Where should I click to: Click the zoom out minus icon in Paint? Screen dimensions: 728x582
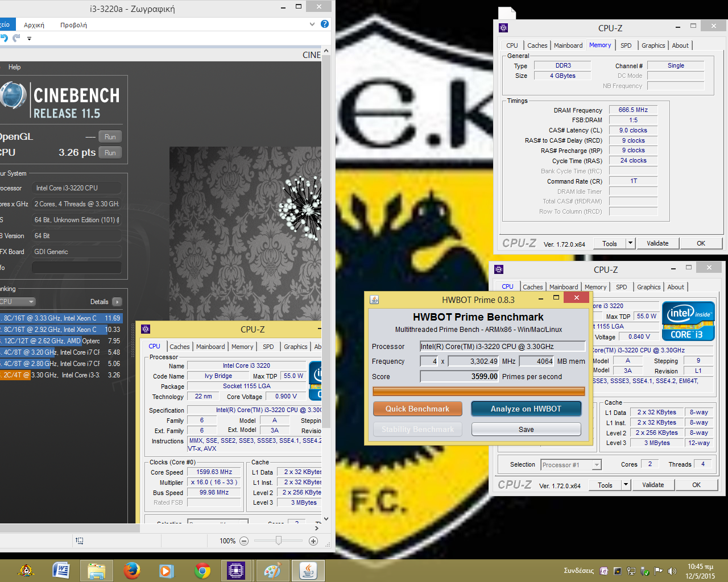pyautogui.click(x=244, y=541)
